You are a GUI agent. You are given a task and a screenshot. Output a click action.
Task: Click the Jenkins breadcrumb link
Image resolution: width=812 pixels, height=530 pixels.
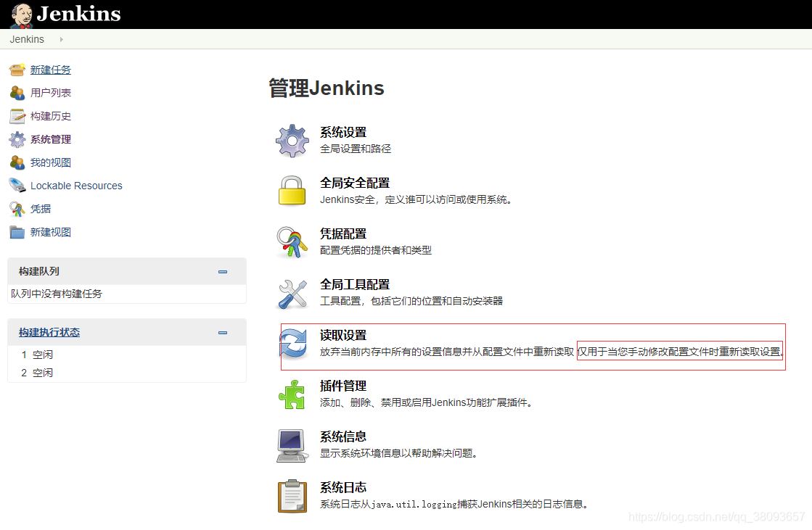coord(27,39)
